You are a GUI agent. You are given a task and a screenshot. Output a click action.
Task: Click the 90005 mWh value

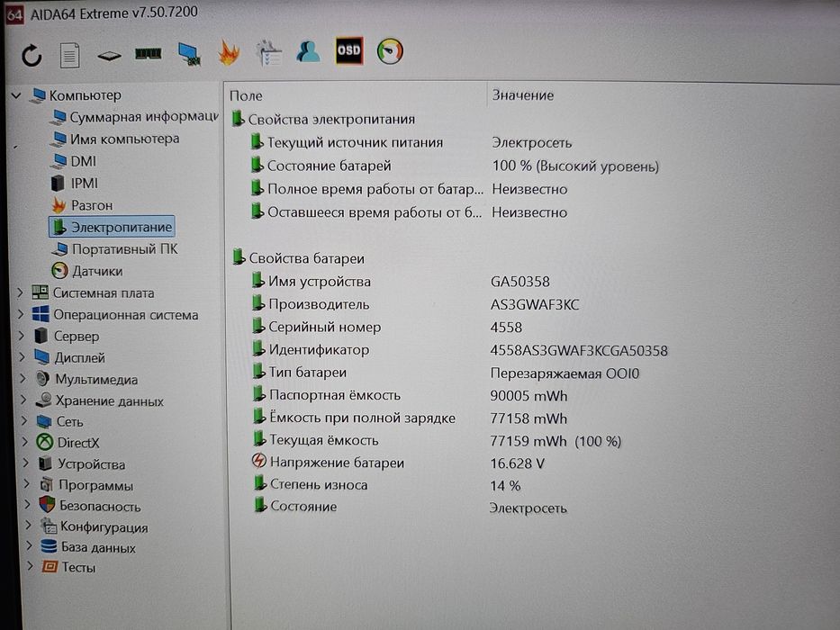[528, 396]
